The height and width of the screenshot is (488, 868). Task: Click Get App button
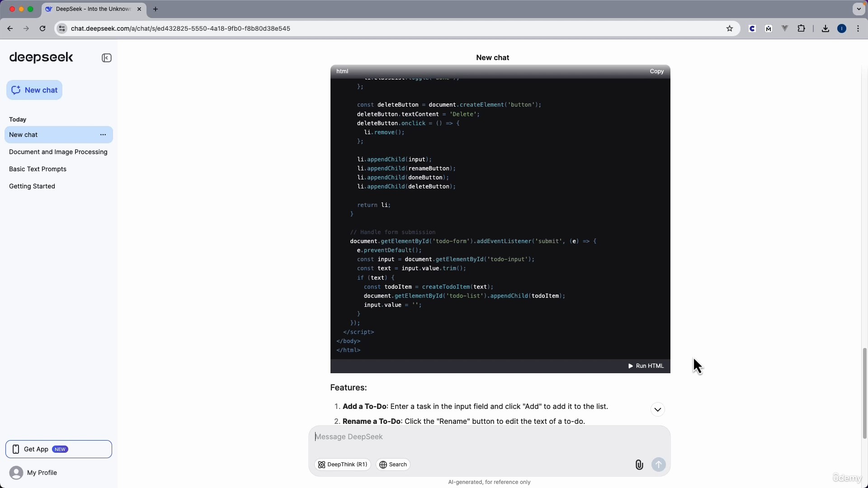pos(59,449)
